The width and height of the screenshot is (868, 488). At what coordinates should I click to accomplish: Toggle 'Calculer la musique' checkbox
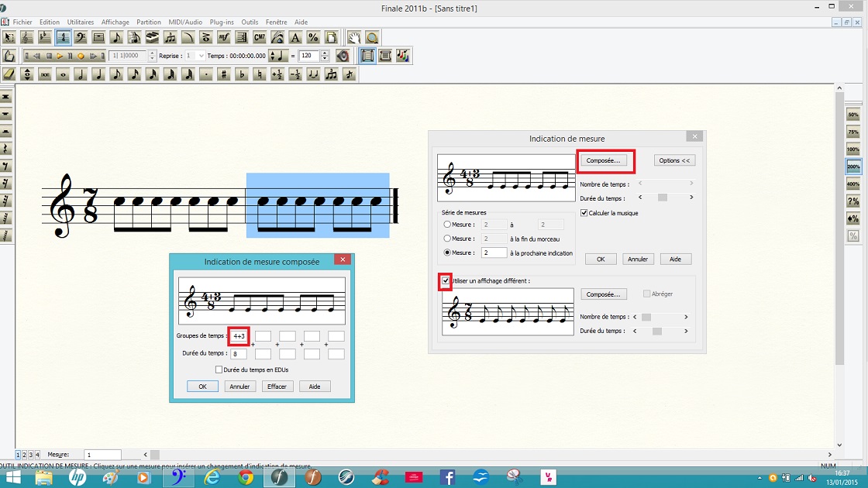[584, 213]
